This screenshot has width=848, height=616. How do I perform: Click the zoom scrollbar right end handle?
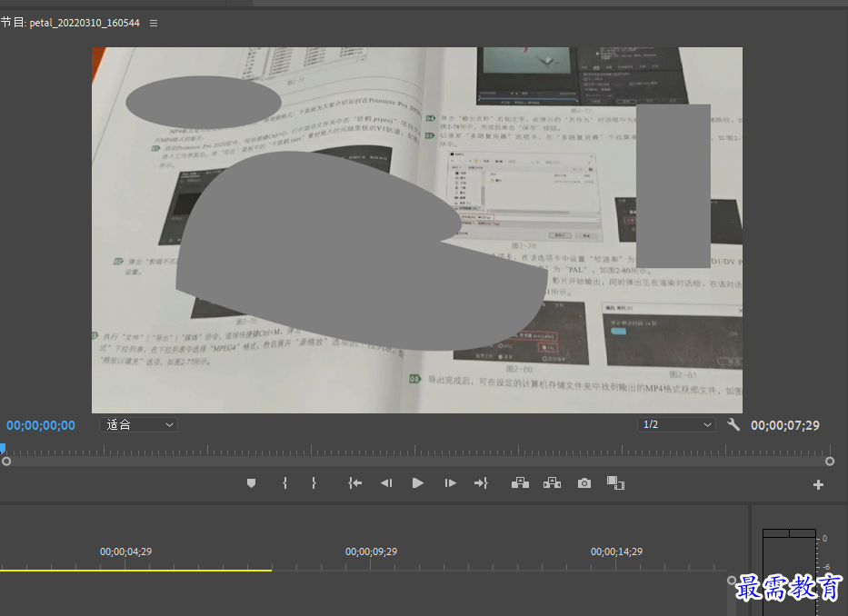[830, 462]
